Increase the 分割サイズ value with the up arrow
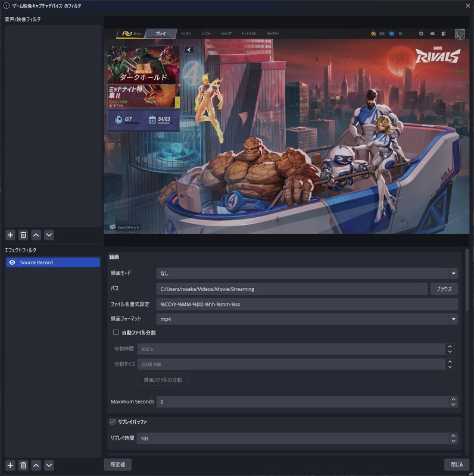474x476 pixels. tap(450, 362)
